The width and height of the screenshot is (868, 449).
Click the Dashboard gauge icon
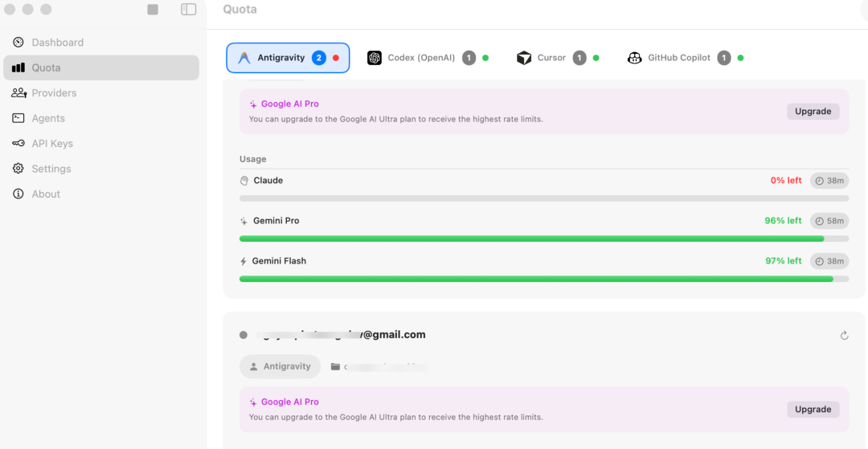tap(18, 43)
